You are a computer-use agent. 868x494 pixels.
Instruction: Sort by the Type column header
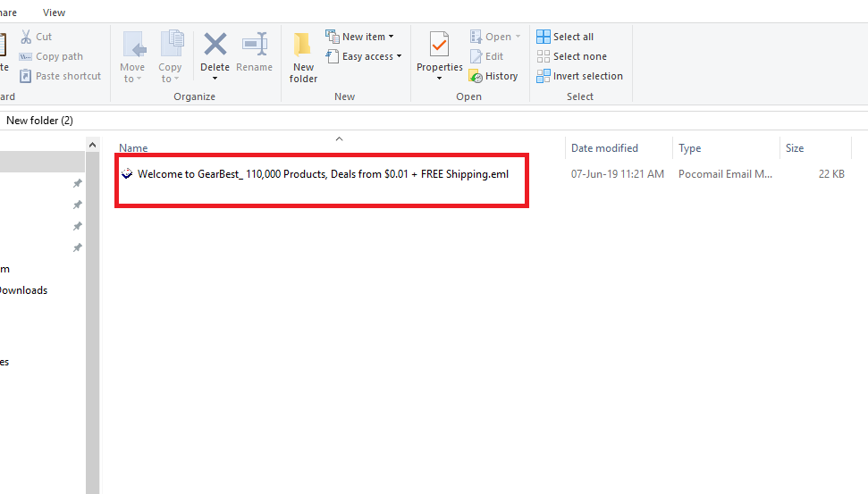tap(690, 148)
